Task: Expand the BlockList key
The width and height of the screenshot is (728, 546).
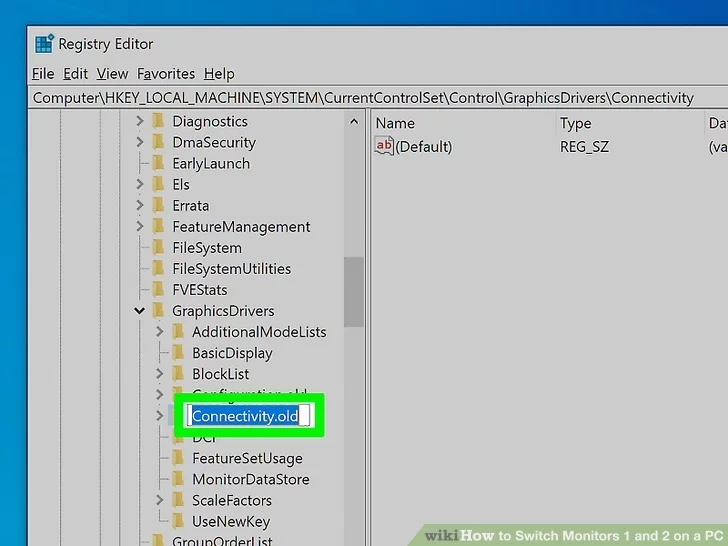Action: 160,374
